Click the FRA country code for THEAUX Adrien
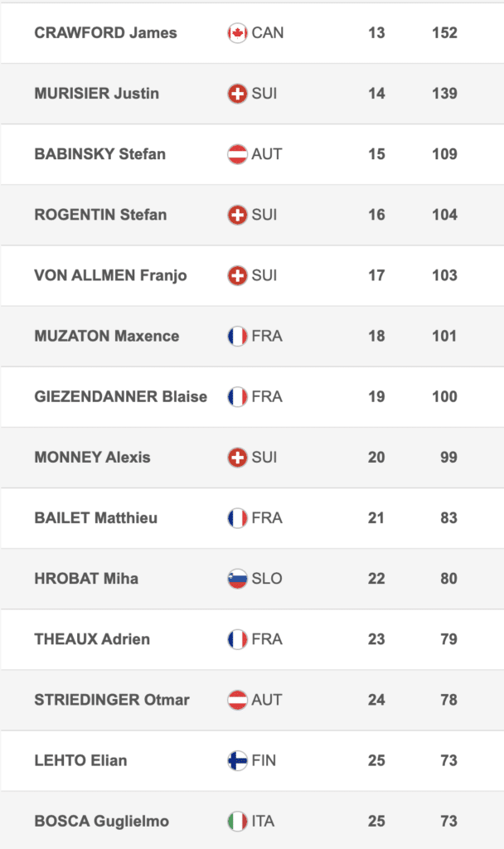 [x=267, y=639]
